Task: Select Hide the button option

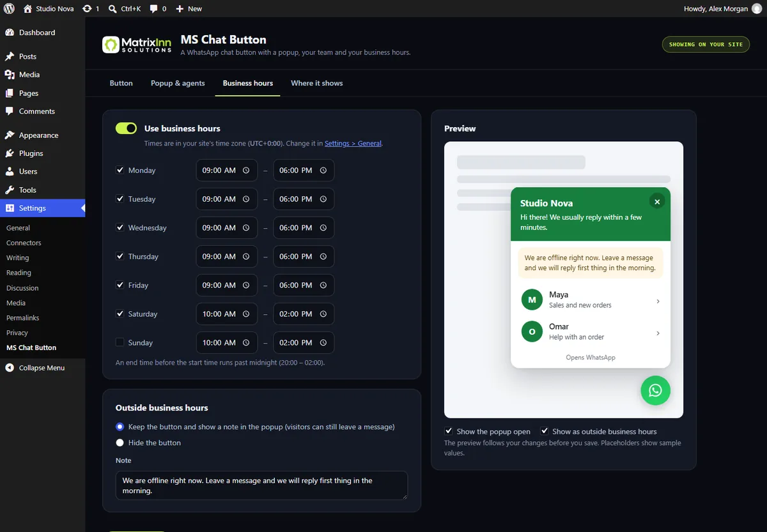Action: 120,443
